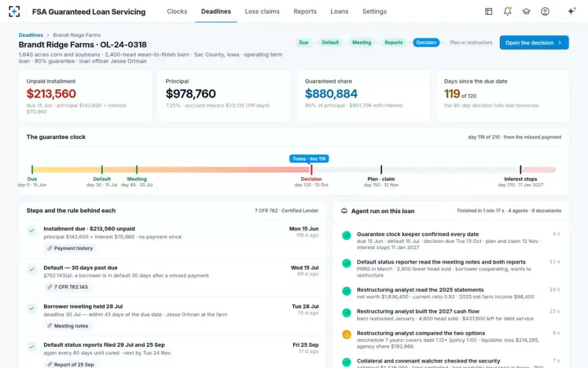Select the Due stage chip
Screen dimensions: 588x368
(x=304, y=43)
